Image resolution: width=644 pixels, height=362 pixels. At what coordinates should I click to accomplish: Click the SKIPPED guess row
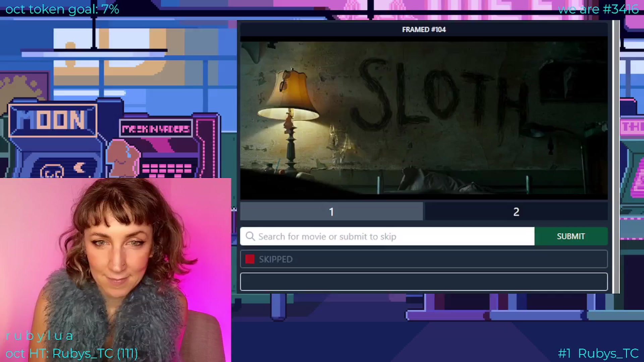424,259
